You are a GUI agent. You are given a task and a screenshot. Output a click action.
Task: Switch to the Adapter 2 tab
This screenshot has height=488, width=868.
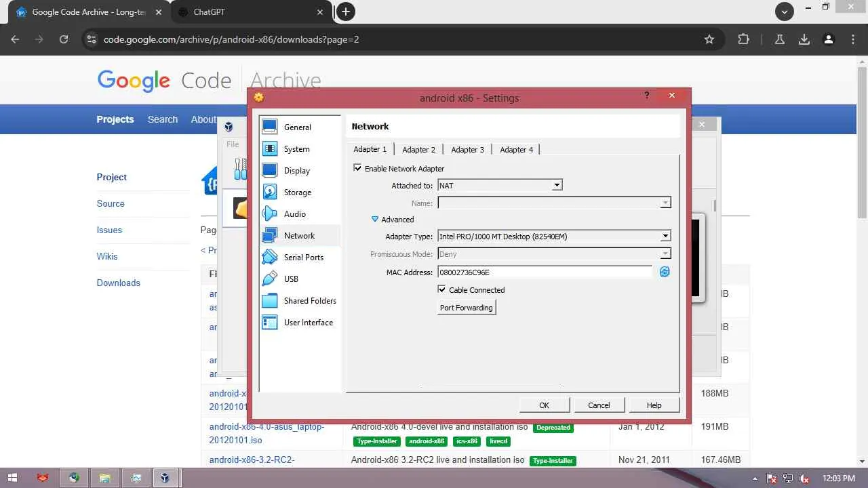pyautogui.click(x=419, y=149)
